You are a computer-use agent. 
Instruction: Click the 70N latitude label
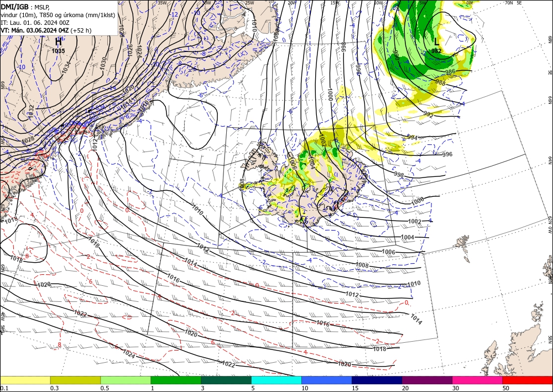[x=509, y=3]
